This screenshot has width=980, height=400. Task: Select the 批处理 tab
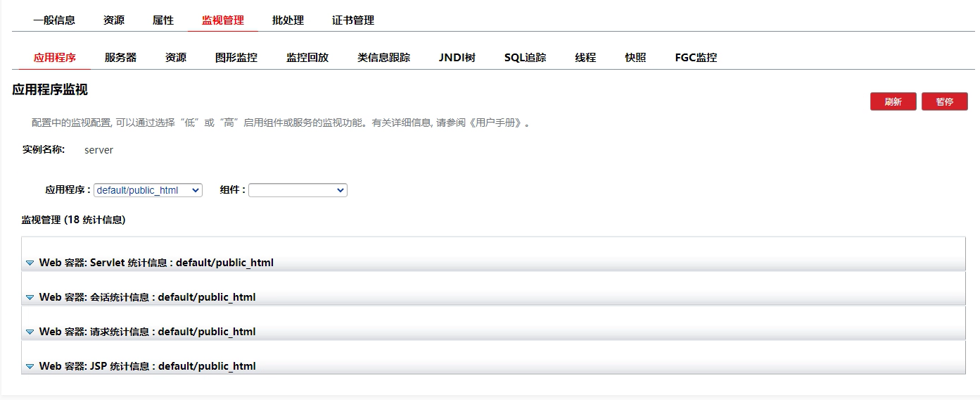(x=288, y=20)
